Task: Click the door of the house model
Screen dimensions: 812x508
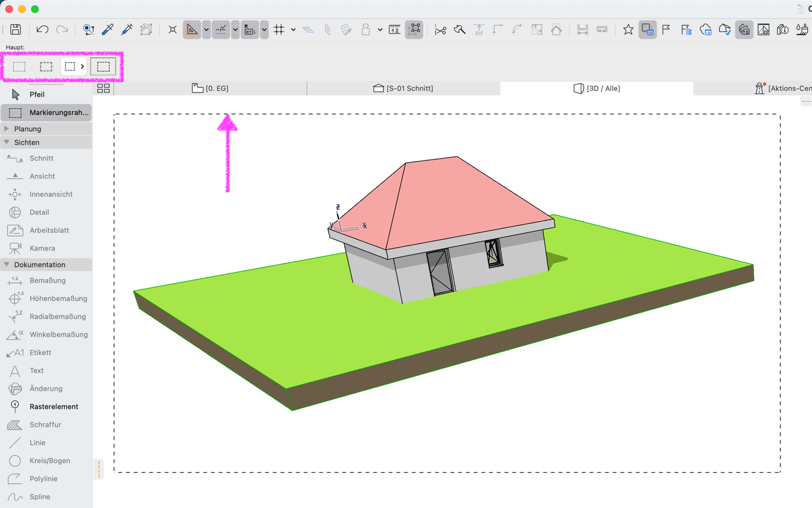Action: coord(440,272)
